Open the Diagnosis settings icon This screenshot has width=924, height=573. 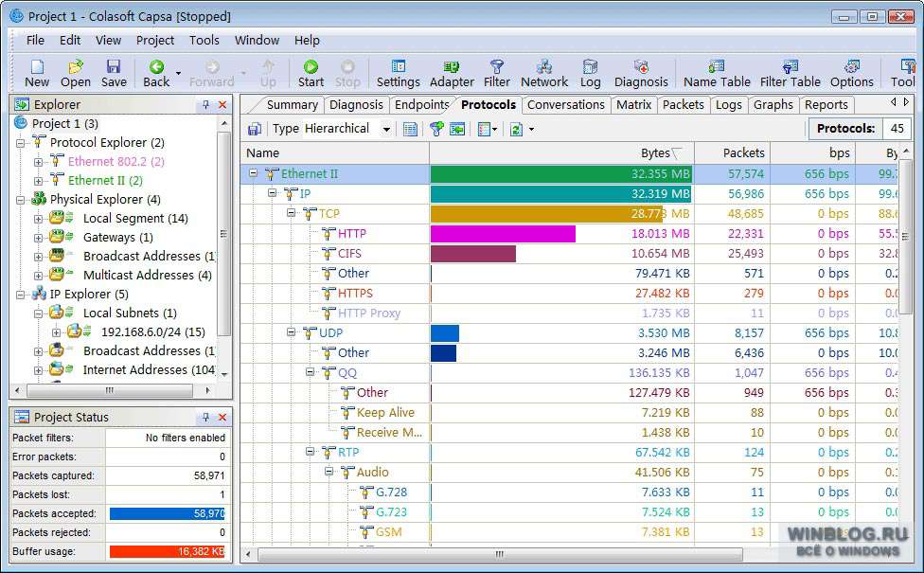coord(641,67)
